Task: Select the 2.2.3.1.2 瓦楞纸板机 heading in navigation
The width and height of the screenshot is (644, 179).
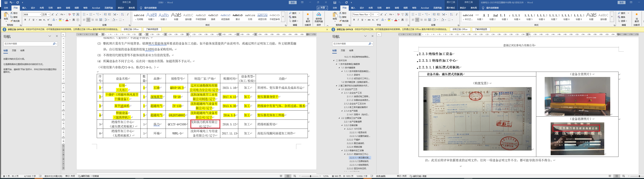Action: coord(359,161)
